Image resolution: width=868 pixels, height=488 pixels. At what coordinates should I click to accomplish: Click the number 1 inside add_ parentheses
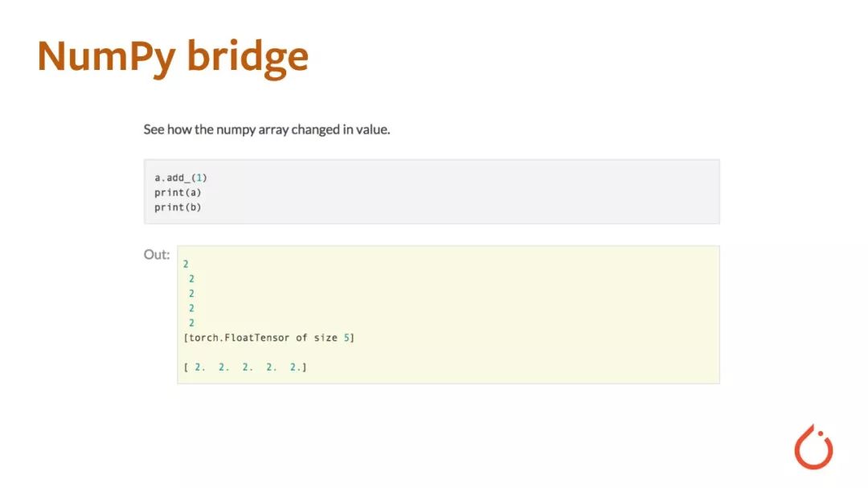coord(199,178)
